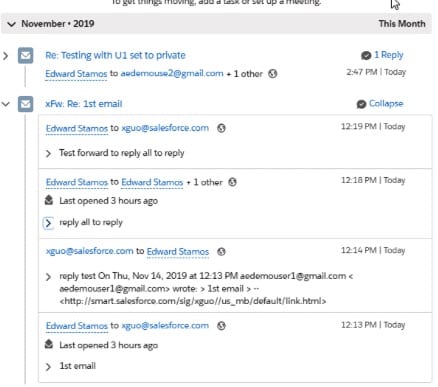This screenshot has height=387, width=438.
Task: Open the '1 Reply' link
Action: tap(389, 55)
